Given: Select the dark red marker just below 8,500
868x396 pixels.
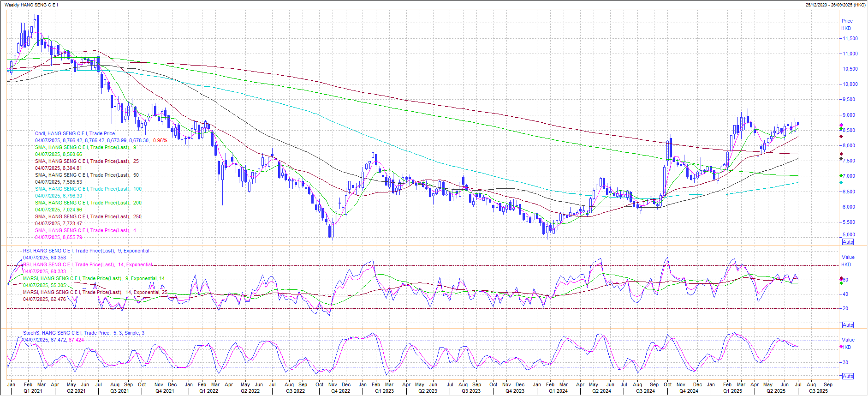Looking at the screenshot, I should [x=841, y=136].
